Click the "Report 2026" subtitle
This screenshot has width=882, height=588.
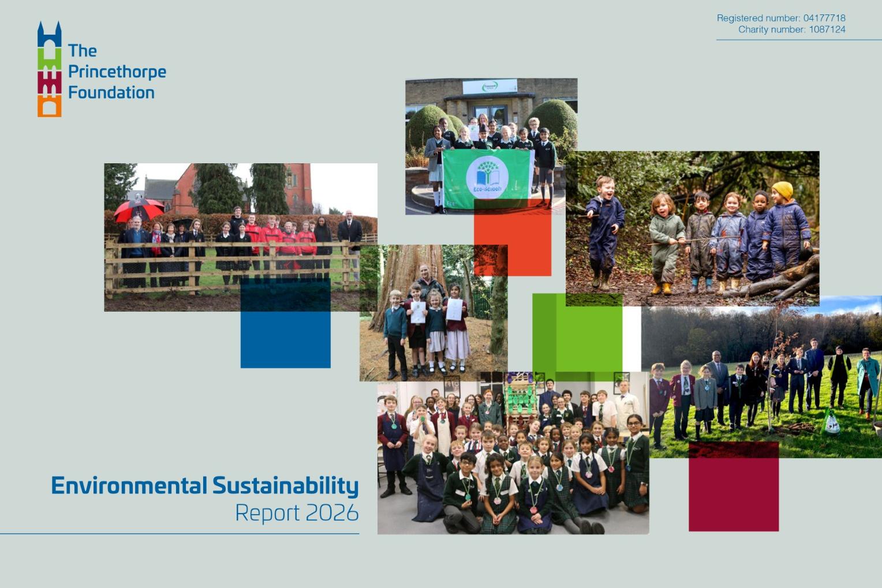point(297,513)
